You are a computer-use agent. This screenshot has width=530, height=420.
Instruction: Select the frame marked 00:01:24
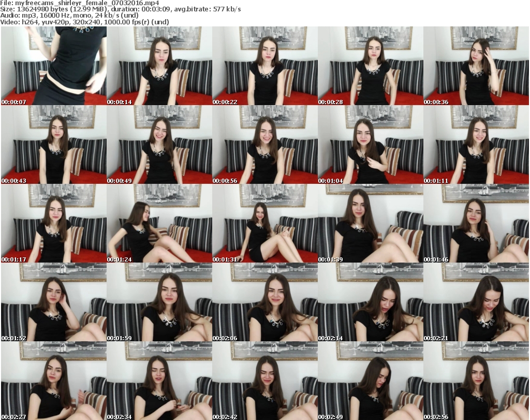pyautogui.click(x=159, y=224)
